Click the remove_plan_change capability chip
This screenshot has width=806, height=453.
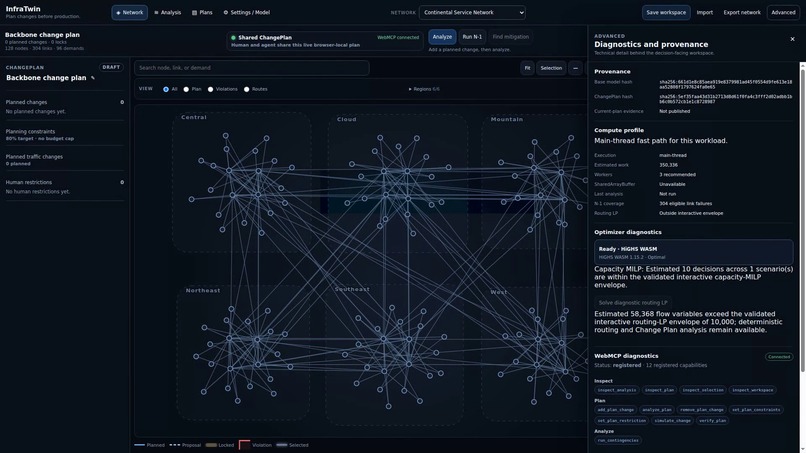coord(702,410)
